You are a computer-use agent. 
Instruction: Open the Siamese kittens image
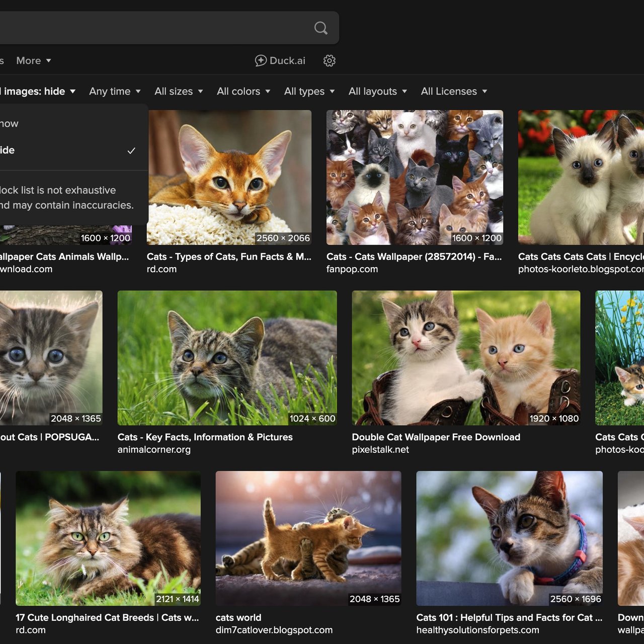pyautogui.click(x=581, y=178)
